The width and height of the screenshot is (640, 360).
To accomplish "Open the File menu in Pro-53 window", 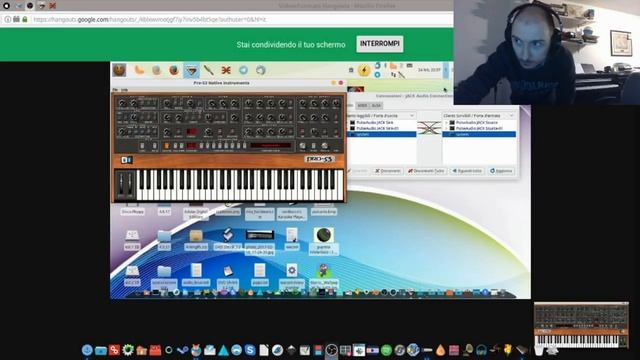I will (x=115, y=89).
